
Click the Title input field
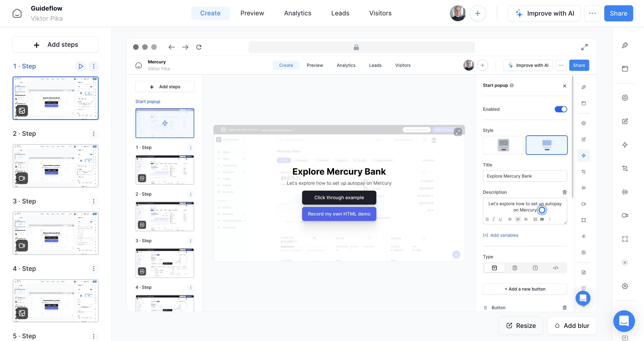[525, 176]
